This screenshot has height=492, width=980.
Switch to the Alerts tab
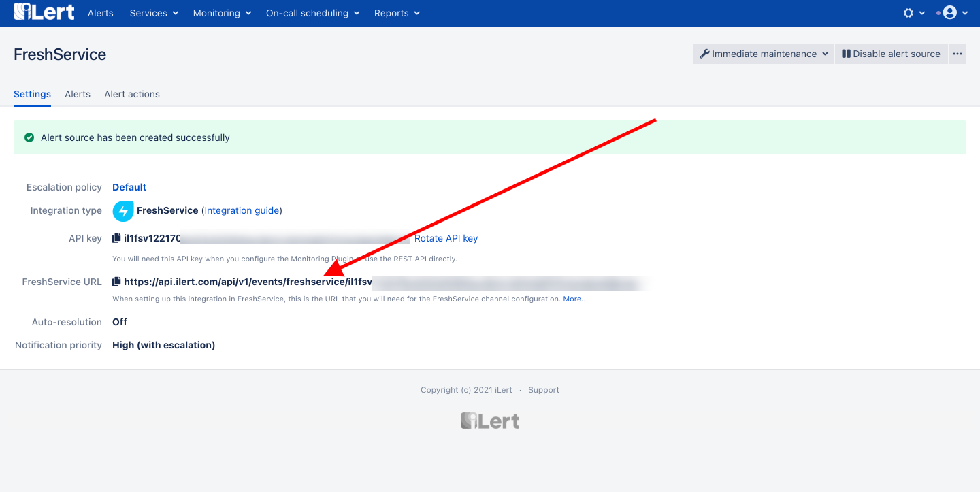(78, 94)
